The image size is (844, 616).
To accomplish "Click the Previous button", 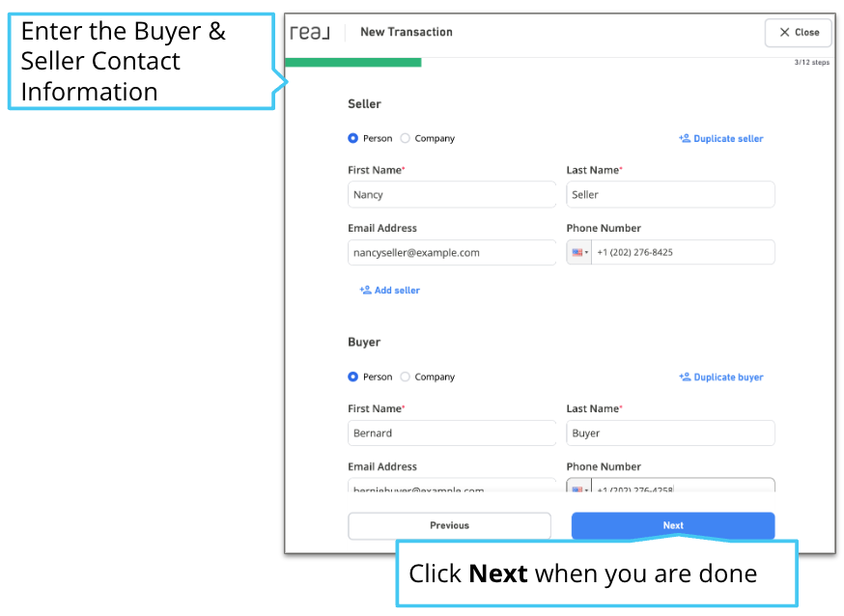I will (x=449, y=525).
